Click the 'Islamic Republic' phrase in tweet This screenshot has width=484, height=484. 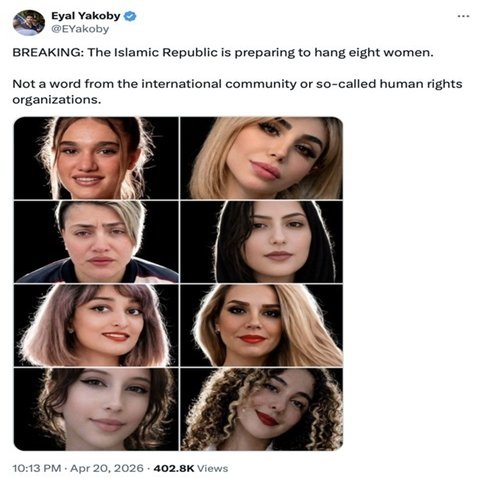pos(166,52)
